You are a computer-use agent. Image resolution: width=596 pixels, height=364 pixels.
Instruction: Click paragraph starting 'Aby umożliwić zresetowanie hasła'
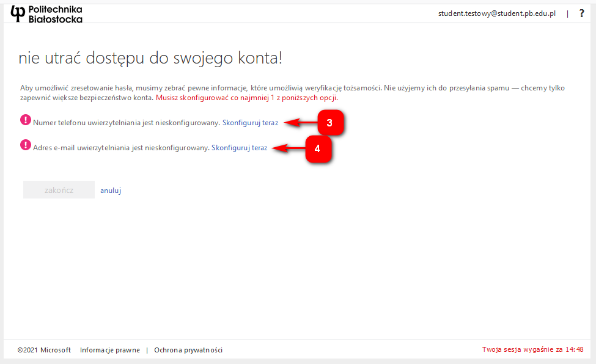292,93
